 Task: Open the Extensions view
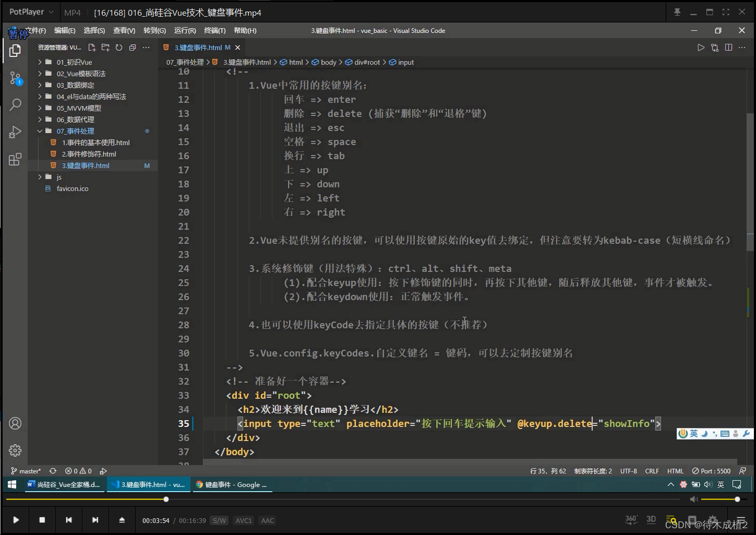click(x=15, y=159)
